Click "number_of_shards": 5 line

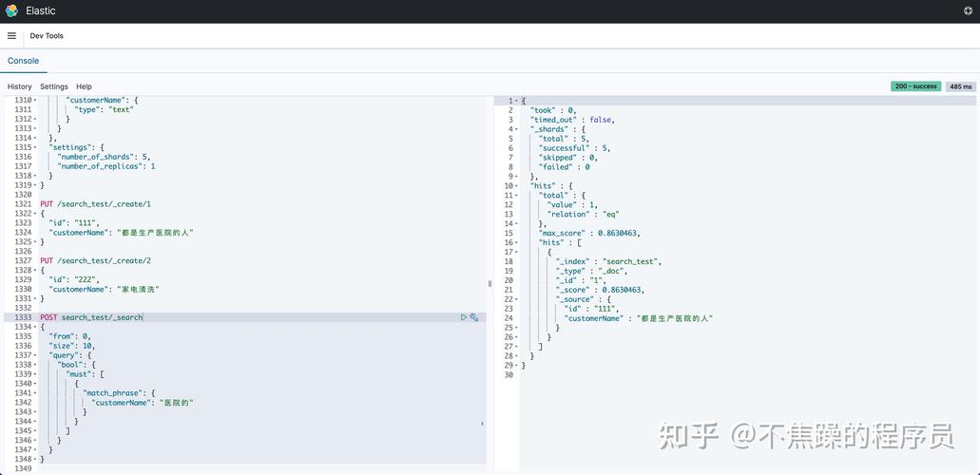point(104,157)
